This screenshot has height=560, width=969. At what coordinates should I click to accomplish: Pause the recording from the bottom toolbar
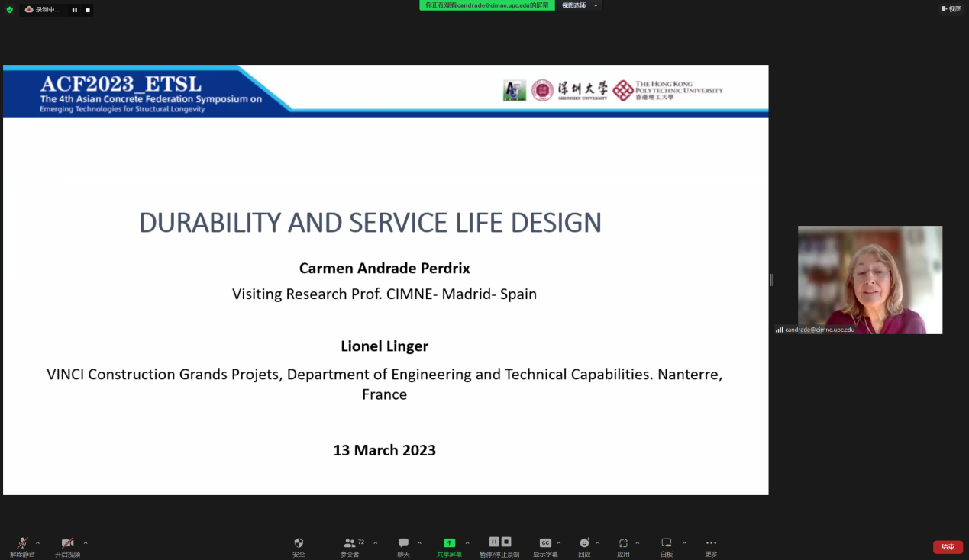click(494, 542)
